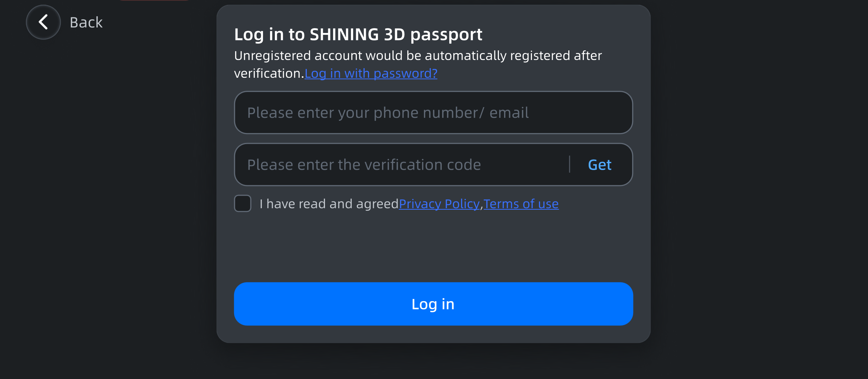This screenshot has height=379, width=868.
Task: Click the dark background right of the dialog
Action: (x=757, y=185)
